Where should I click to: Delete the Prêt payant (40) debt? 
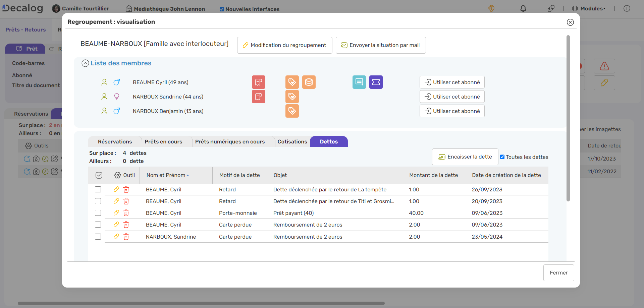[126, 213]
